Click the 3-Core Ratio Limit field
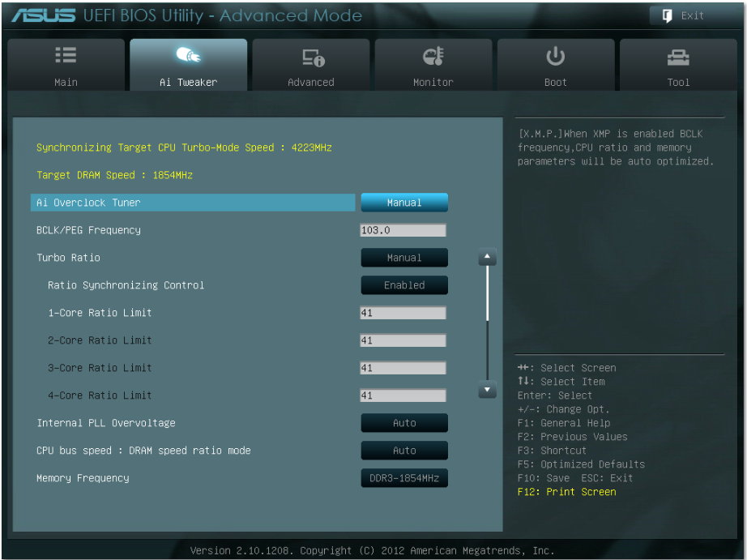This screenshot has height=560, width=747. [x=403, y=369]
